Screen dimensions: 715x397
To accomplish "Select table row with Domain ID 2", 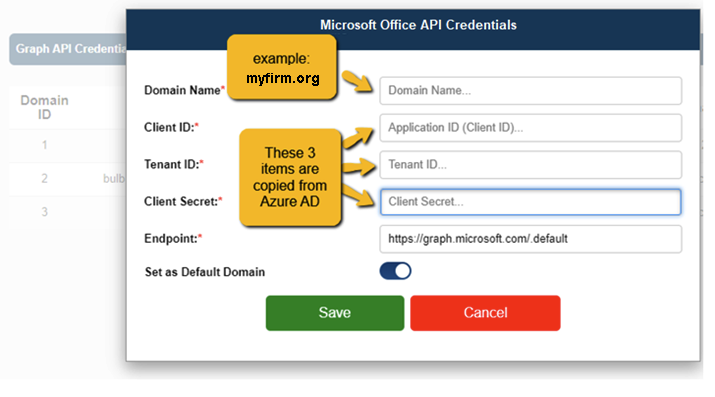I will pos(67,178).
